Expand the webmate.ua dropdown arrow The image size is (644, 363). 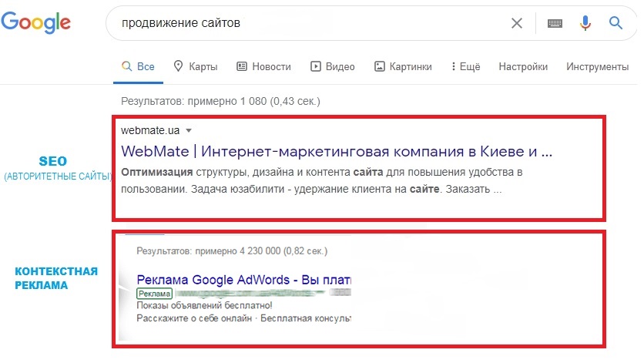point(189,130)
